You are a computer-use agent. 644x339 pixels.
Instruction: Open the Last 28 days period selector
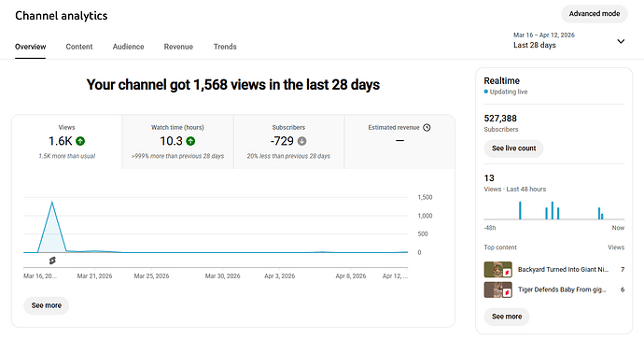[568, 40]
